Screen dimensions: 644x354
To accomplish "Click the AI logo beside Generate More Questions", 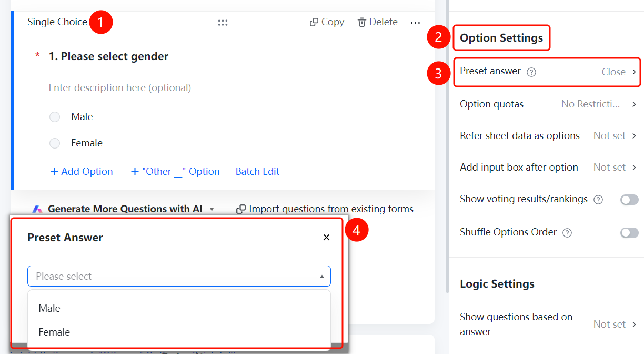I will [x=37, y=209].
